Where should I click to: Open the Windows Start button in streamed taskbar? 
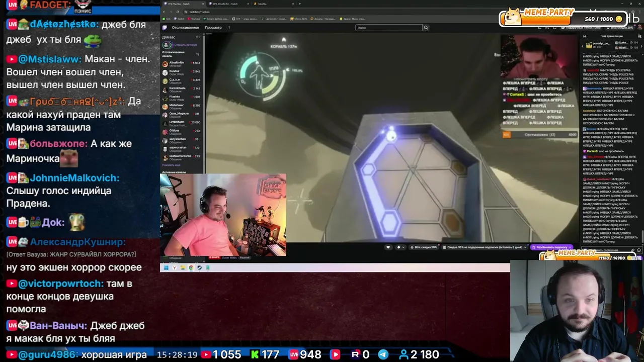click(166, 268)
